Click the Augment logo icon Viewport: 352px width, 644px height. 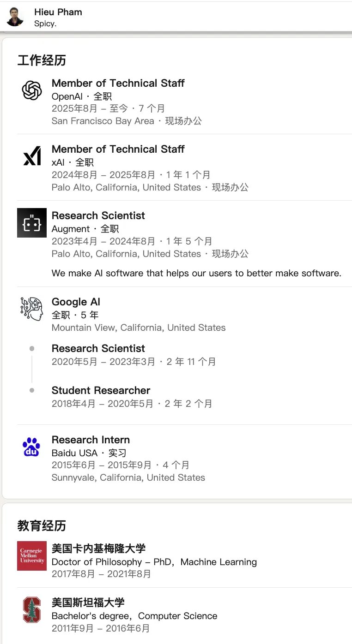click(32, 223)
